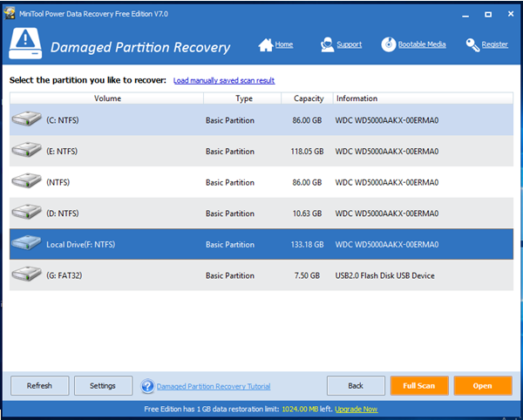The height and width of the screenshot is (420, 523).
Task: Click drive icon for G: FAT32
Action: [27, 274]
